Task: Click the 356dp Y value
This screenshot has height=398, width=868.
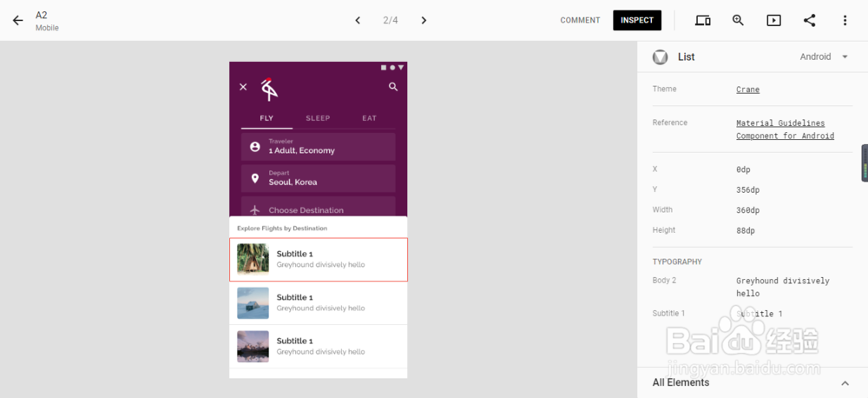Action: click(748, 190)
